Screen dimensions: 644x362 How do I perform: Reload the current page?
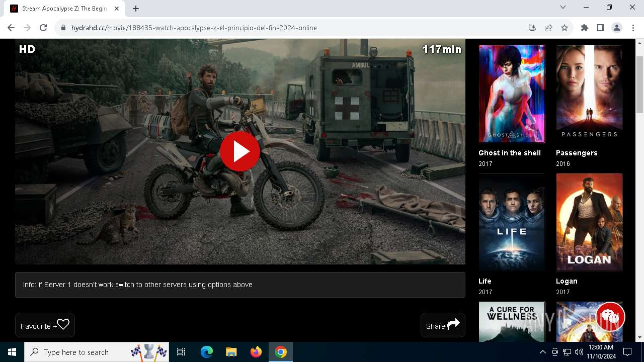coord(43,28)
